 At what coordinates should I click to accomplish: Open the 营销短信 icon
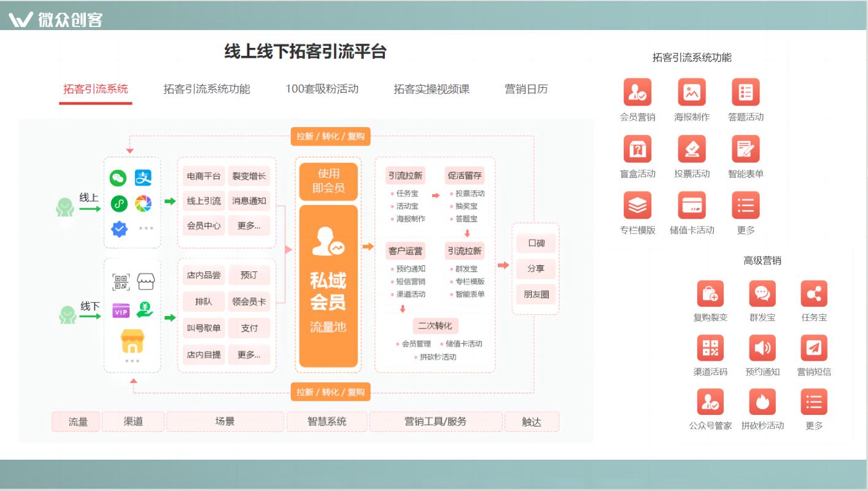814,348
